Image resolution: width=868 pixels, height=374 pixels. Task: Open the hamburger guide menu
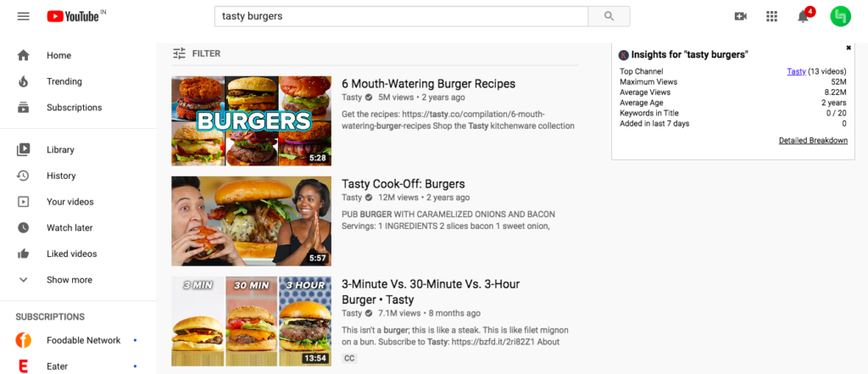[x=23, y=16]
